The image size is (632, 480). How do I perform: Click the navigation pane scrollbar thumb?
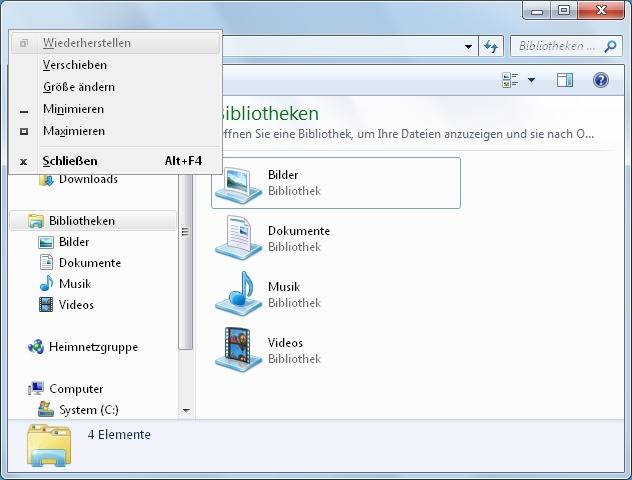185,262
